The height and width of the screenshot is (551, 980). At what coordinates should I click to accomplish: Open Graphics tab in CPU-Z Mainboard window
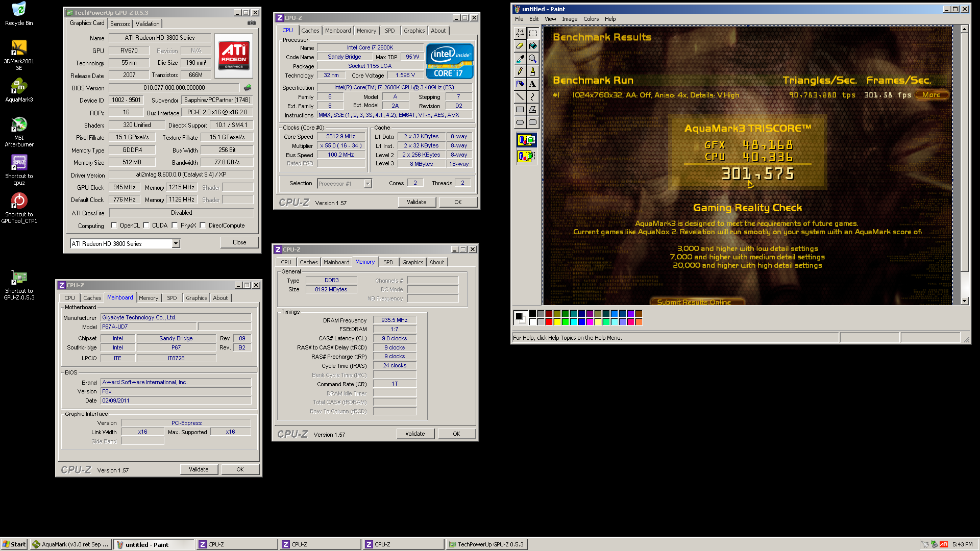197,298
